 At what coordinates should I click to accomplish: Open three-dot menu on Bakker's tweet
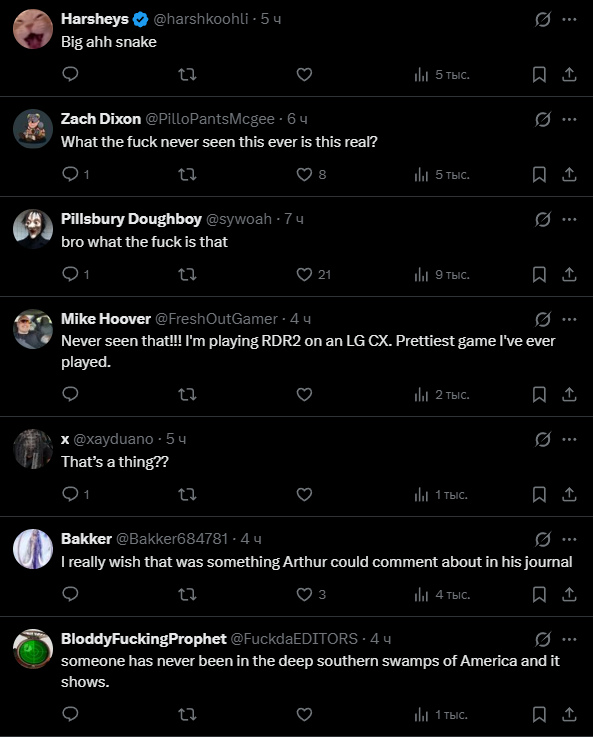[x=569, y=539]
